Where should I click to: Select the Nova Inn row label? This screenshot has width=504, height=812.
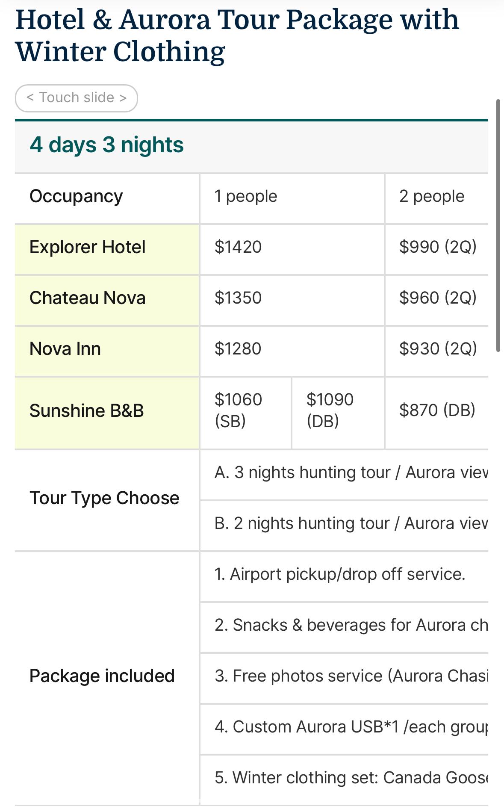[65, 349]
